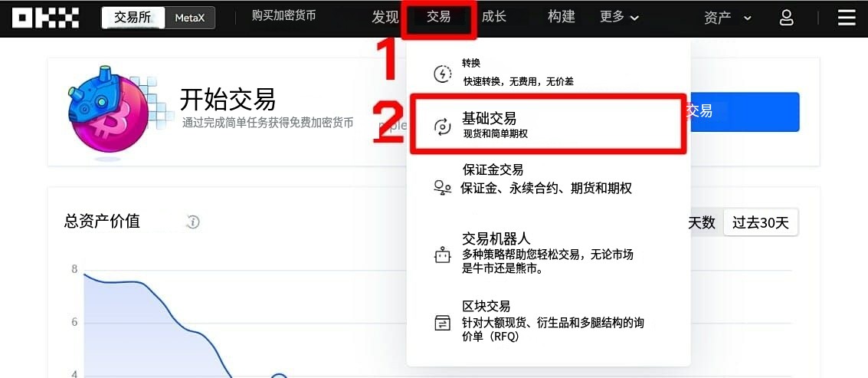
Task: Click the 交易机器人 robot icon
Action: pyautogui.click(x=442, y=255)
